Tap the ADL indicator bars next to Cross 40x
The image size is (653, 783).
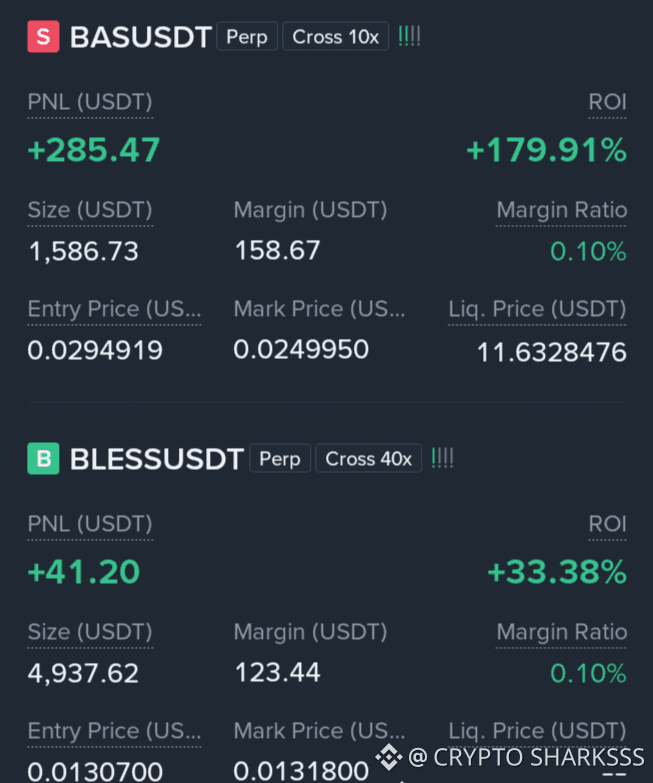442,458
